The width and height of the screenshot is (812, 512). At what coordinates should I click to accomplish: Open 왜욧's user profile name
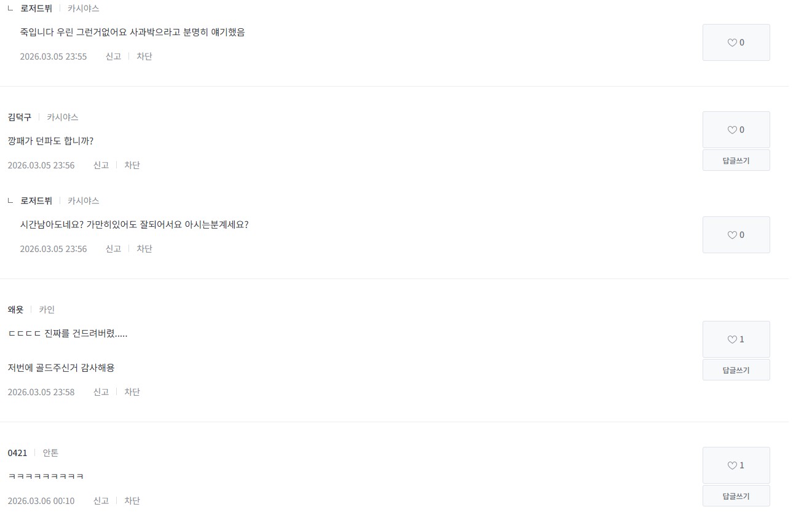(15, 309)
